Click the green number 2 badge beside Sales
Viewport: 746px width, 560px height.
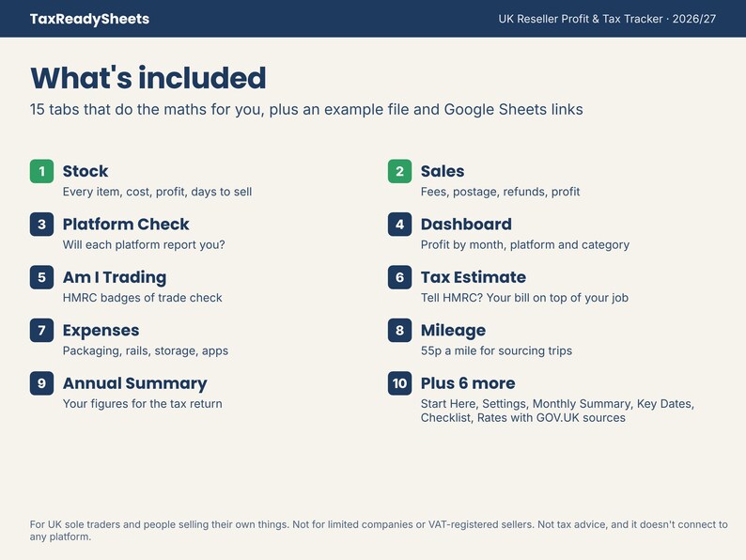tap(399, 171)
